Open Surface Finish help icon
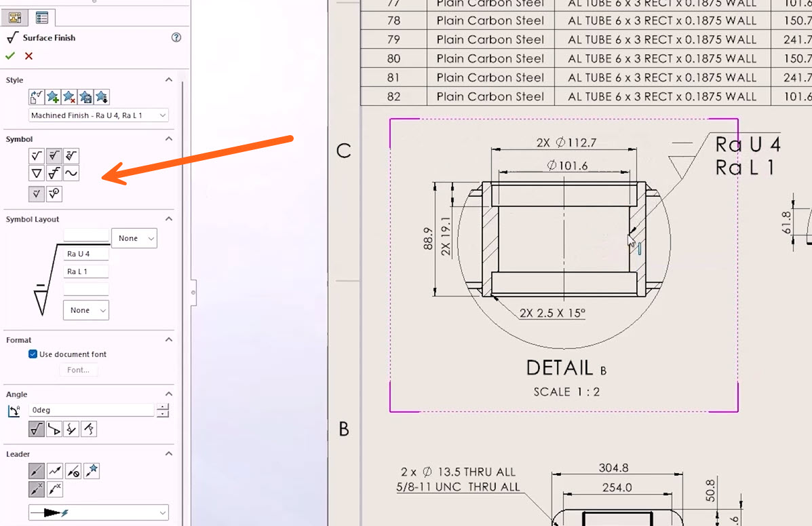The height and width of the screenshot is (526, 812). click(x=176, y=37)
